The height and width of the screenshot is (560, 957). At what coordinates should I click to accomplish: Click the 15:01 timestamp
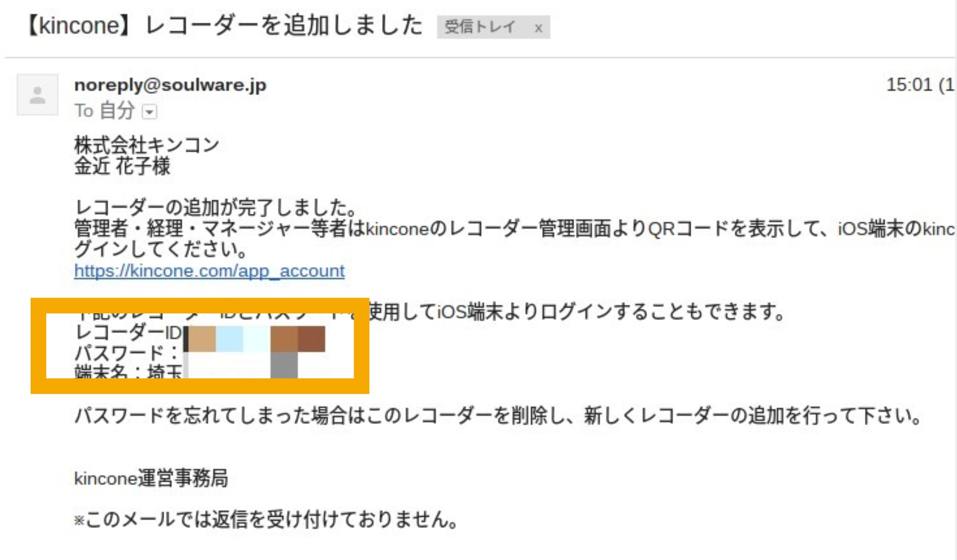[909, 85]
